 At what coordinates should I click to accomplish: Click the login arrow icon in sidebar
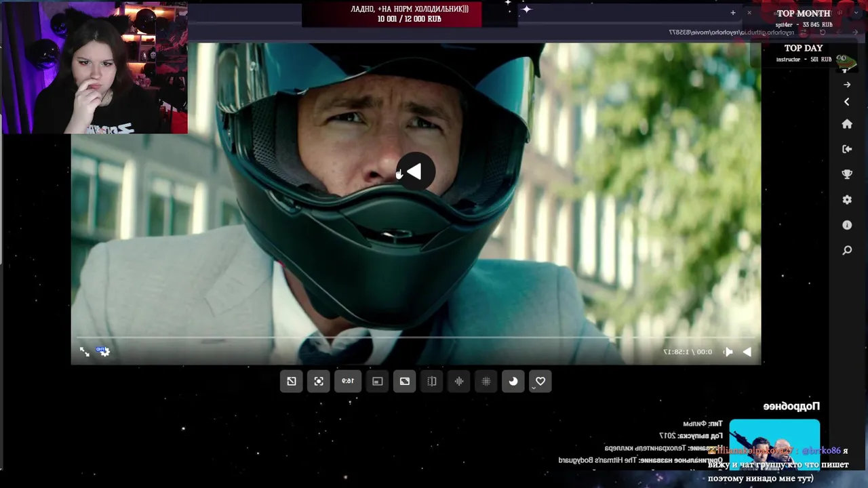(847, 149)
